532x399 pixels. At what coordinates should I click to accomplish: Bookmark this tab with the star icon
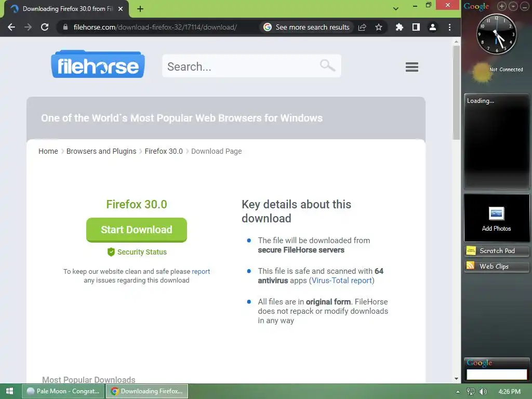[x=379, y=27]
